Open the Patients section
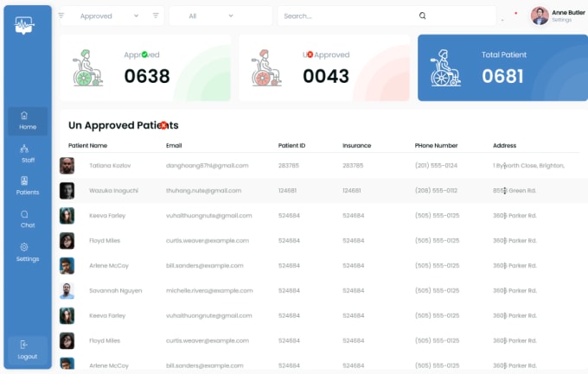Screen dimensions: 588x374 click(28, 187)
